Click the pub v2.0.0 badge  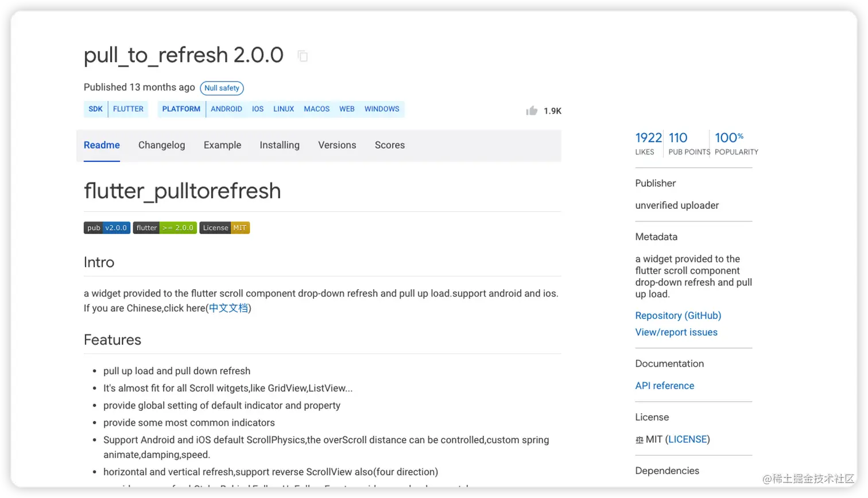pos(107,228)
